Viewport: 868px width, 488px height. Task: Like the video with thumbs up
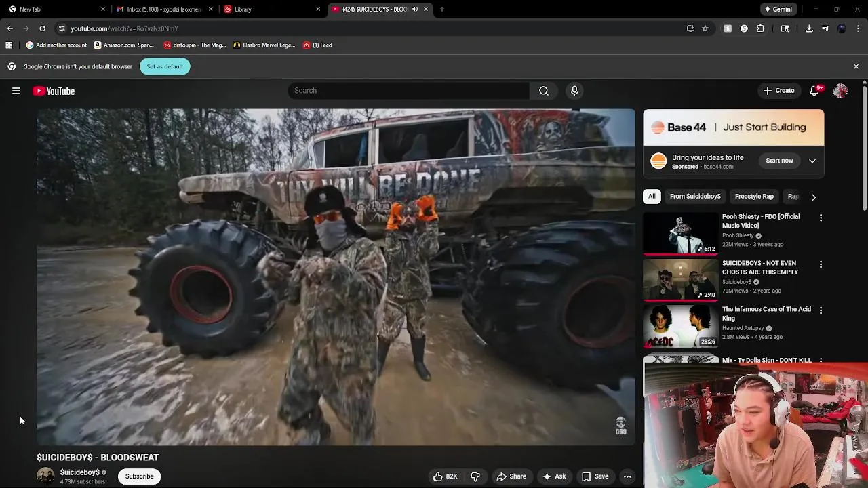click(x=445, y=476)
